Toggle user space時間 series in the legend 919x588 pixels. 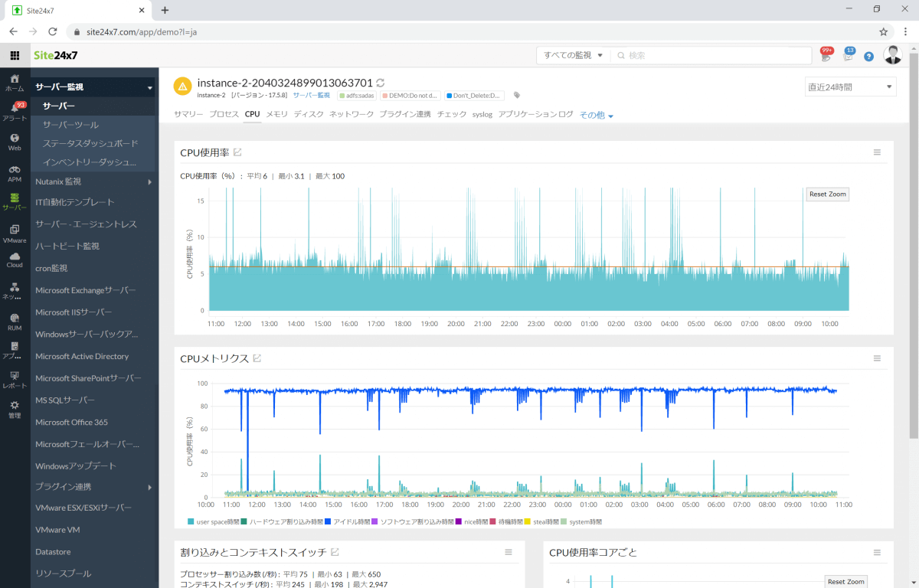point(213,521)
